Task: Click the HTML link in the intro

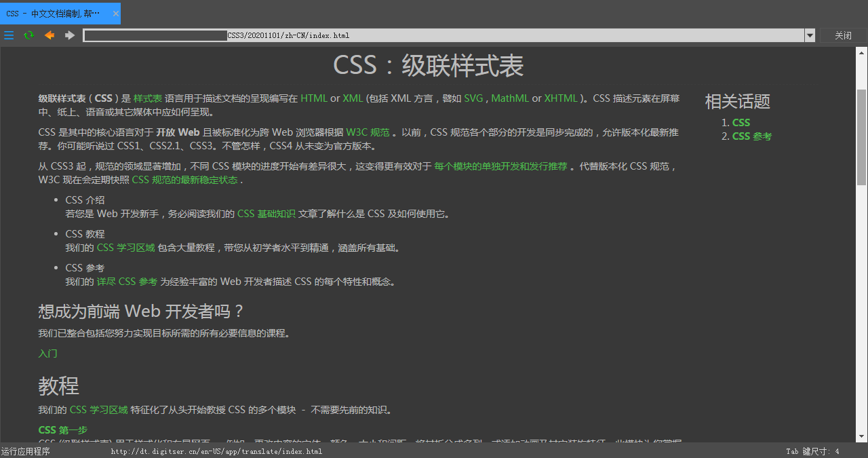Action: click(x=314, y=98)
